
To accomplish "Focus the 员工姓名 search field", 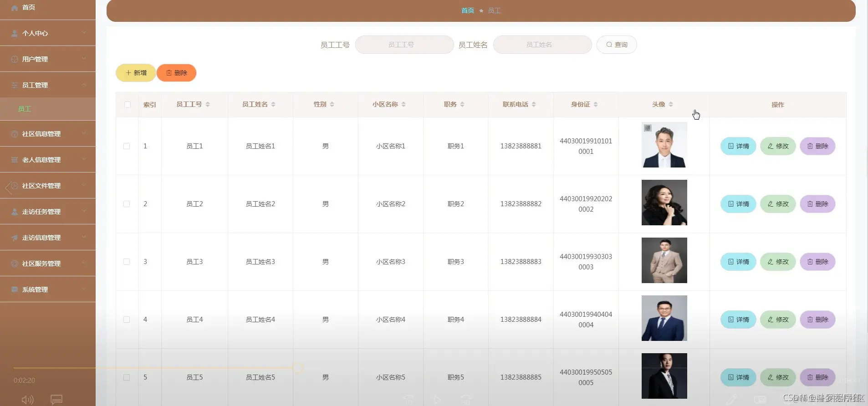I will pyautogui.click(x=542, y=45).
